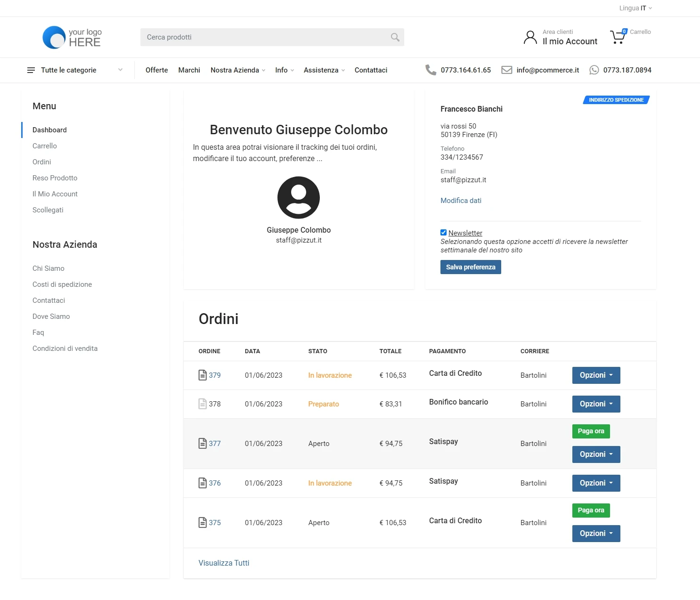Viewport: 700px width, 600px height.
Task: Open Condizioni di vendita sidebar link
Action: pos(65,349)
